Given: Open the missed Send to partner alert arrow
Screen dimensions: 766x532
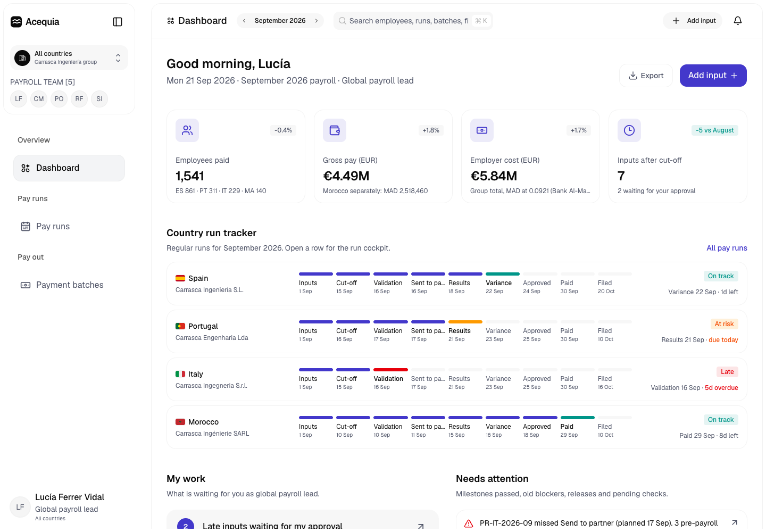Looking at the screenshot, I should pyautogui.click(x=735, y=523).
